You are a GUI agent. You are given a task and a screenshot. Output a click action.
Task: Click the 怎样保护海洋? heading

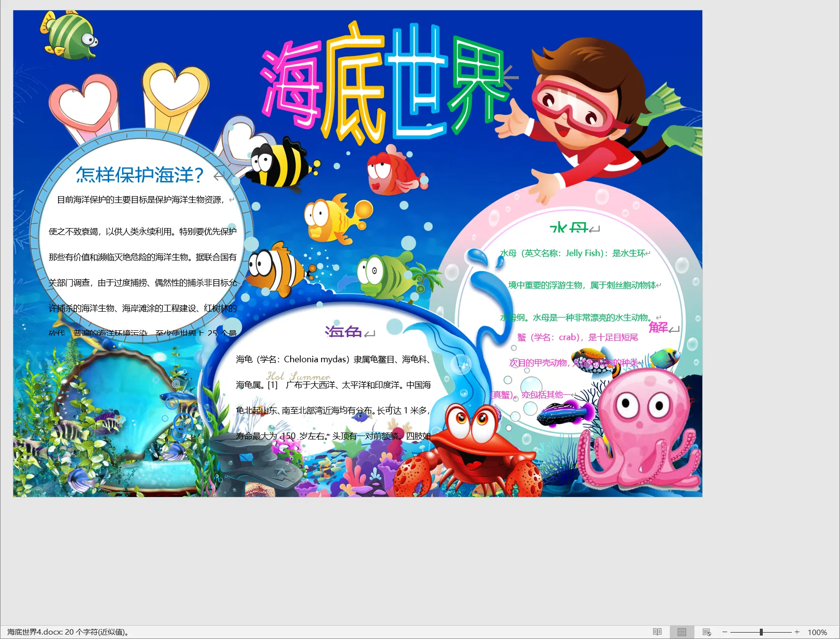140,175
